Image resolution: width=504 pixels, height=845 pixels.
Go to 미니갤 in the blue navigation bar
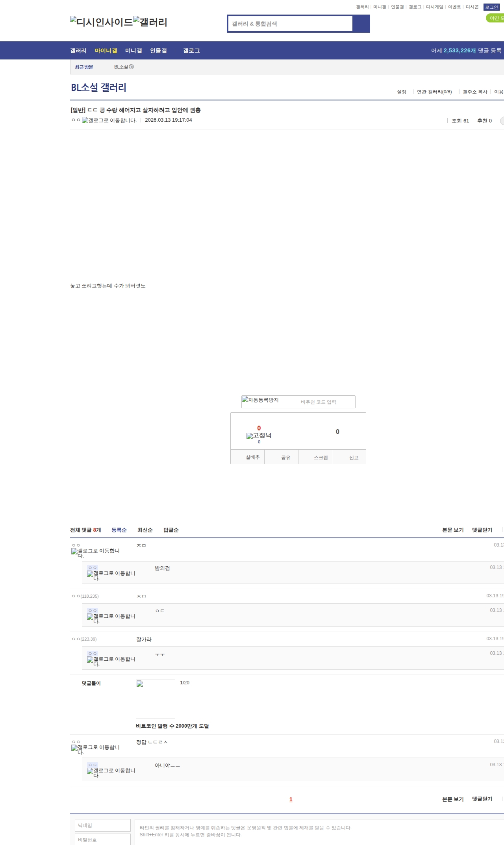point(133,50)
